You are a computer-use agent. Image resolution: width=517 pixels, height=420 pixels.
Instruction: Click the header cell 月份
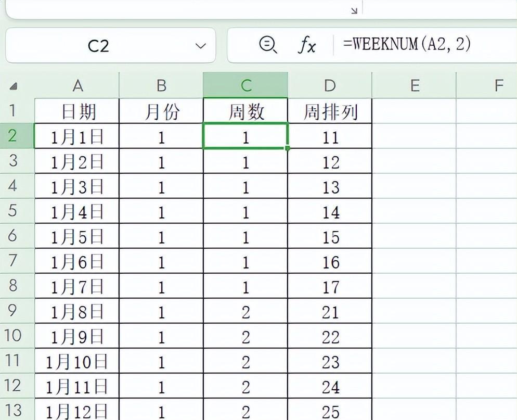click(x=161, y=111)
